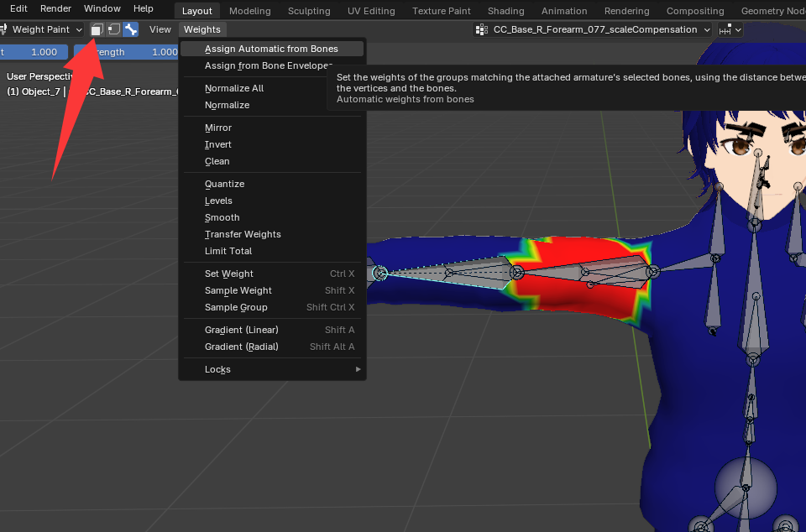This screenshot has width=806, height=532.
Task: Open the Render menu
Action: point(56,8)
